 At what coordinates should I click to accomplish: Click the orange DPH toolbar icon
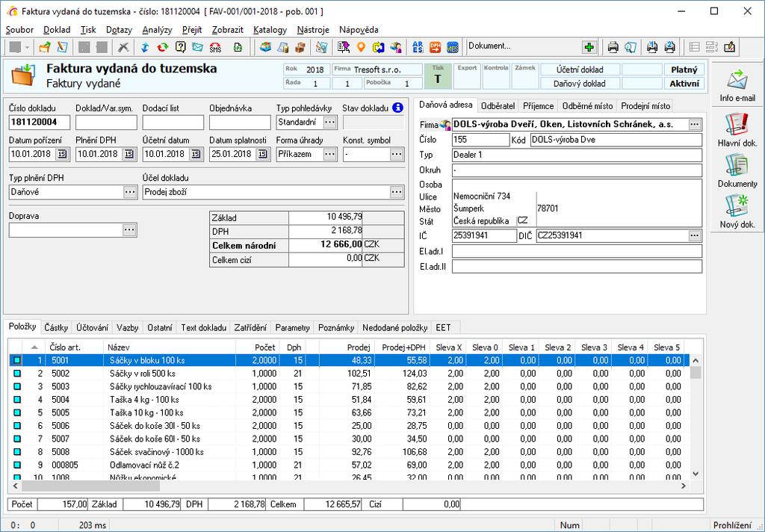pos(436,47)
